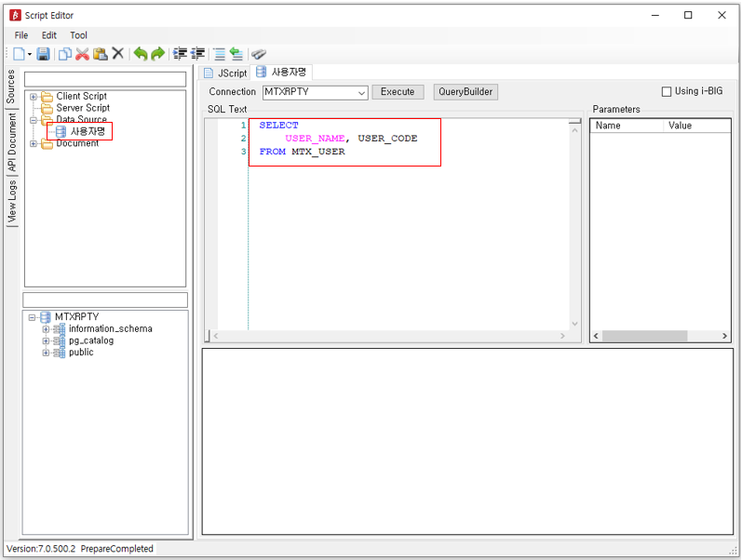The image size is (742, 560).
Task: Click the Copy icon in toolbar
Action: [65, 54]
